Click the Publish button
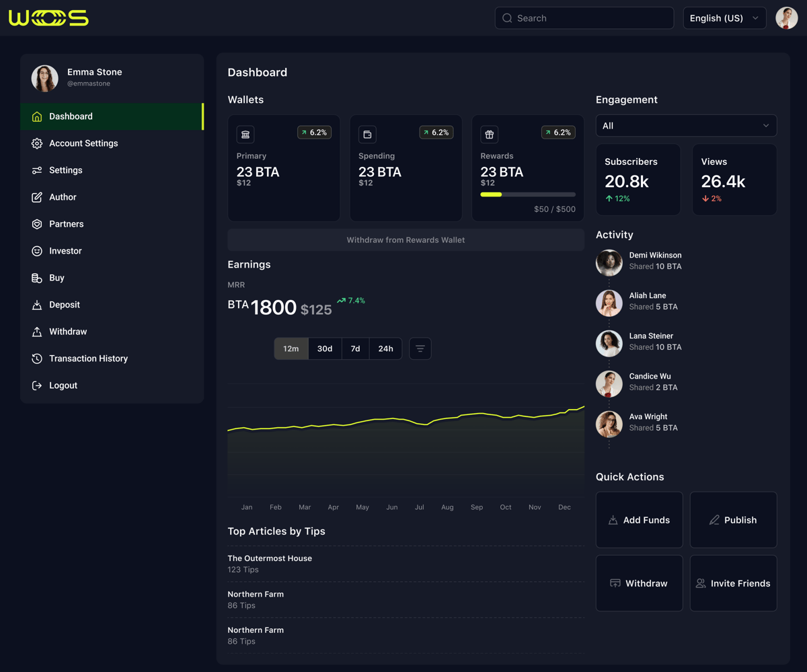Viewport: 807px width, 672px height. click(733, 520)
